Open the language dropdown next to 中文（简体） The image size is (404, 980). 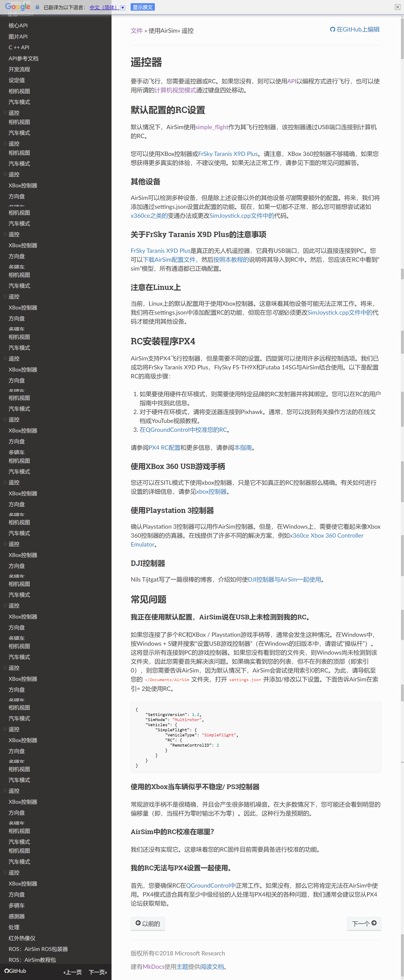click(x=123, y=8)
